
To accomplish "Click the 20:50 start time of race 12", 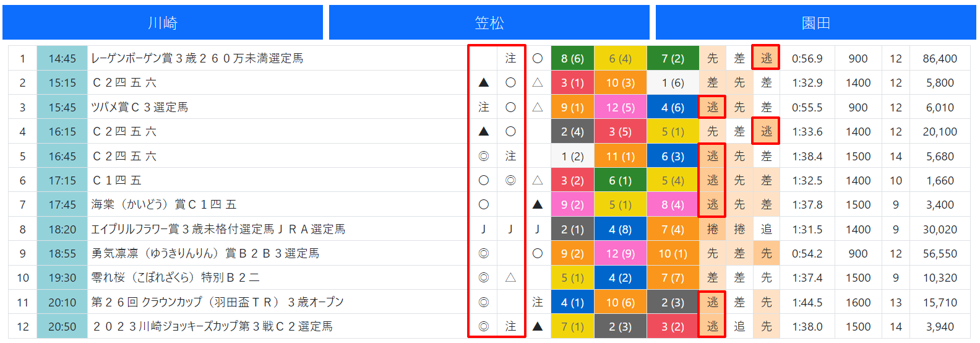I will [x=62, y=326].
